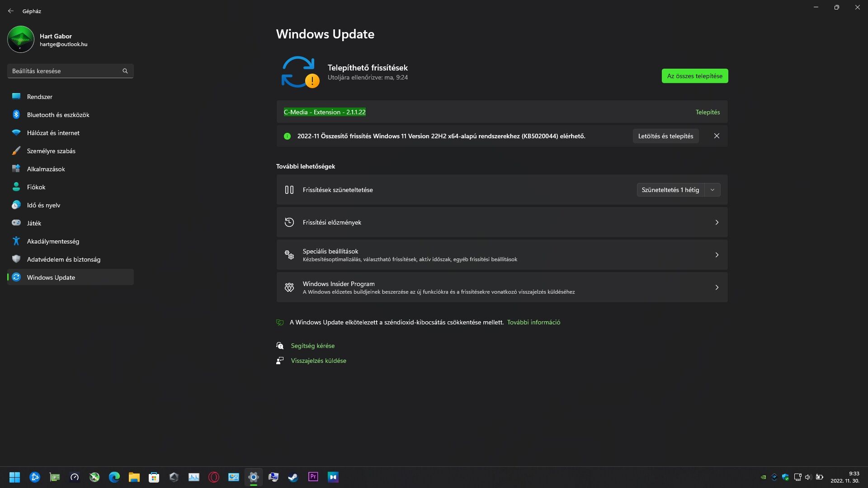Focus the Beállítás keresése search field
The height and width of the screenshot is (488, 868).
(70, 71)
